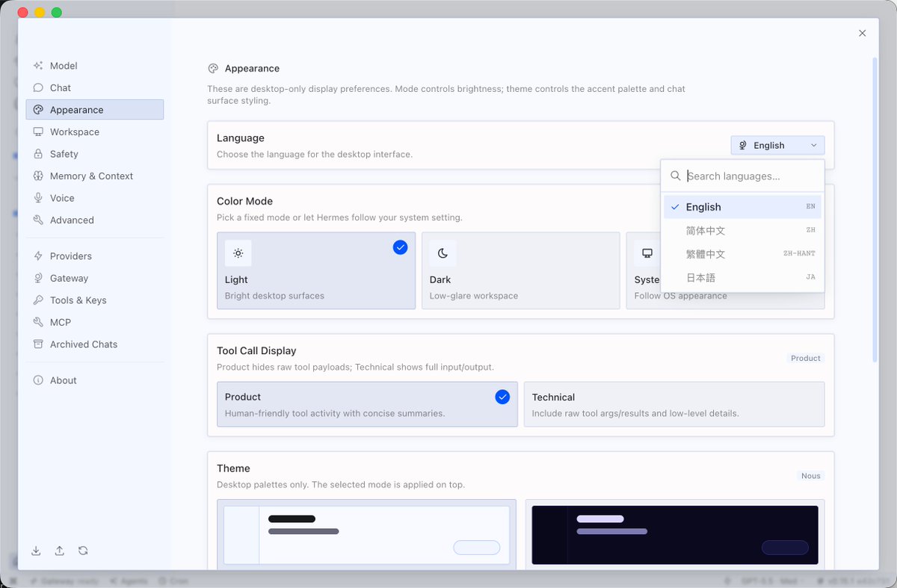Close the settings dialog with X

coord(863,33)
